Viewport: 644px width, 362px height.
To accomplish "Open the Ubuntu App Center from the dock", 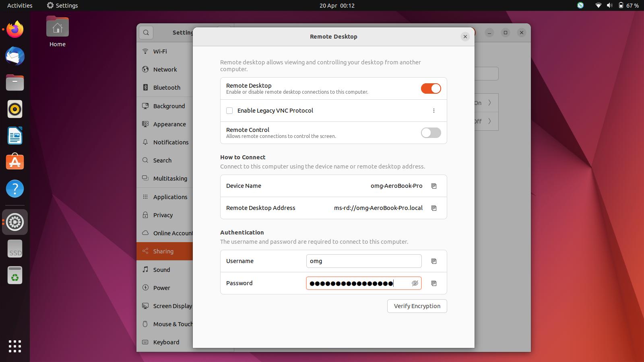I will point(14,162).
